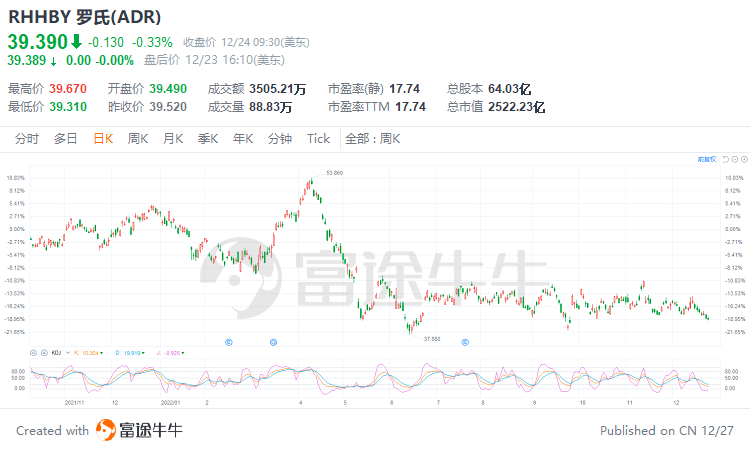Click the KDJ D value 19.919
The width and height of the screenshot is (750, 451).
point(130,353)
